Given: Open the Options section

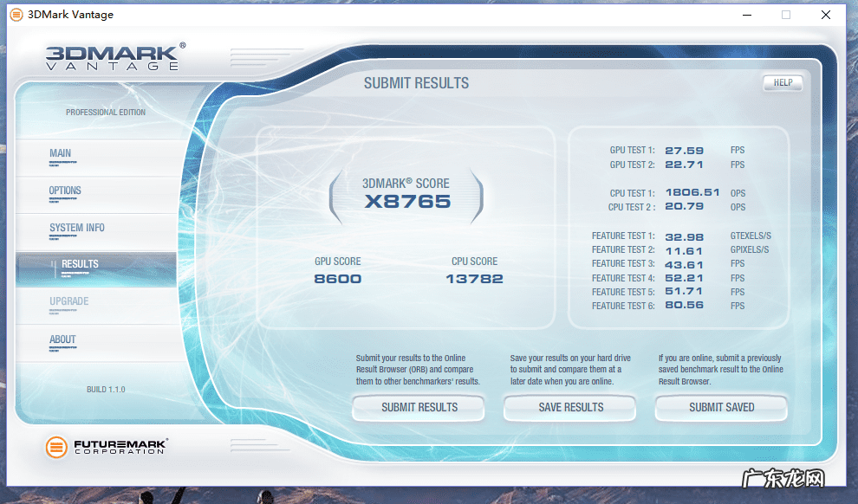Looking at the screenshot, I should point(65,191).
